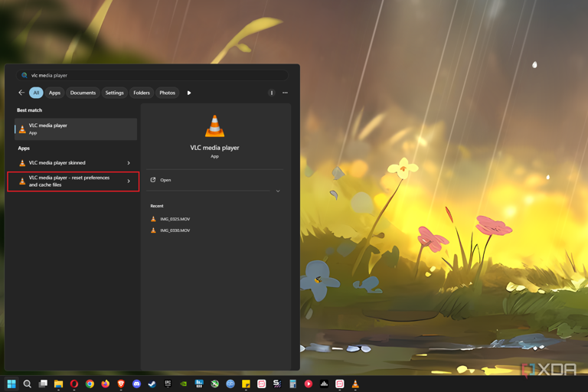This screenshot has width=588, height=392.
Task: Switch to the Folders filter tab
Action: 142,93
